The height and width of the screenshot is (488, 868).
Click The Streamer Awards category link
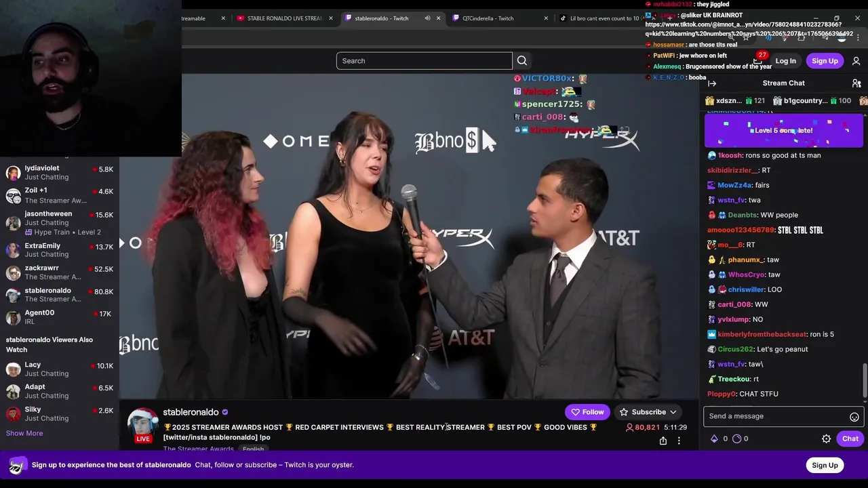pos(198,449)
